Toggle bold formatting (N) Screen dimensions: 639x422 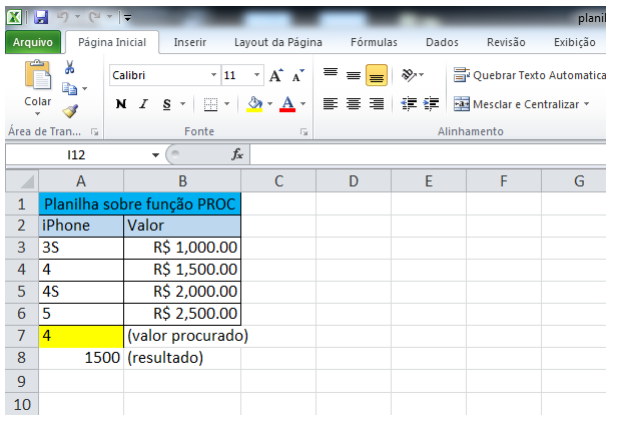(121, 104)
